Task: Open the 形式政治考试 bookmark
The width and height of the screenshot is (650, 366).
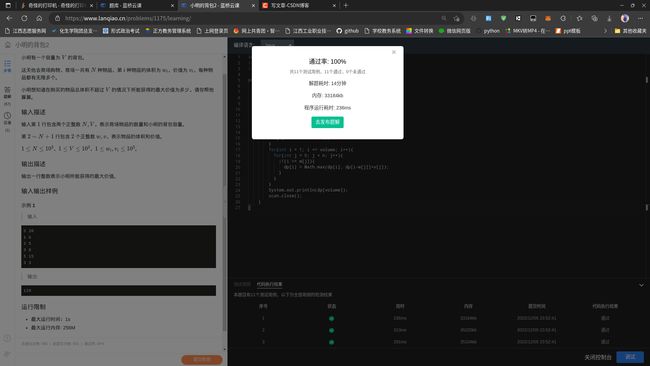Action: click(121, 31)
